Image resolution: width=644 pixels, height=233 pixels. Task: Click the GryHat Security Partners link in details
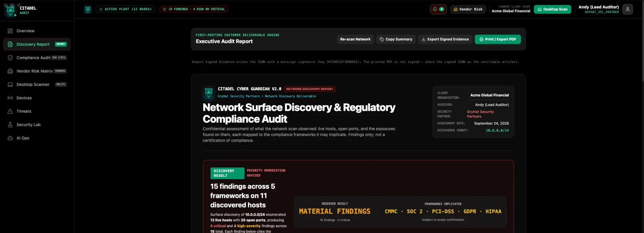pyautogui.click(x=480, y=114)
